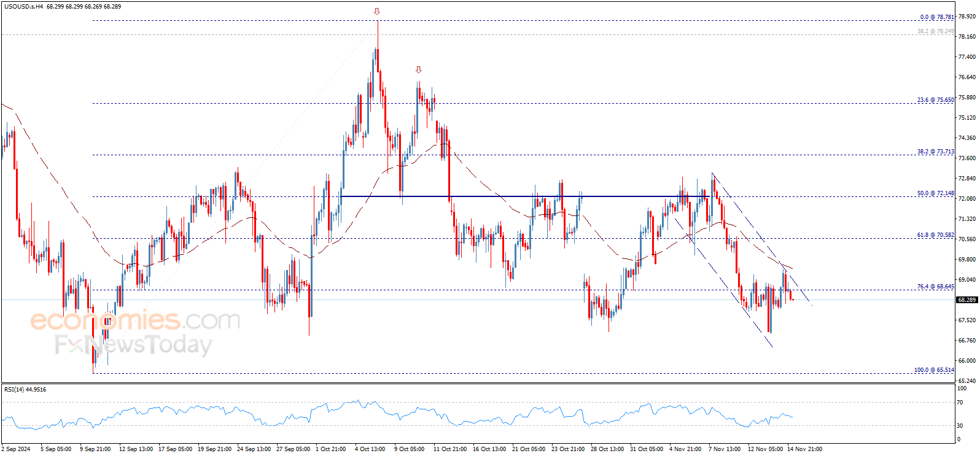Click the 16 Oct 13:00 date label
Image resolution: width=980 pixels, height=456 pixels.
pyautogui.click(x=489, y=449)
